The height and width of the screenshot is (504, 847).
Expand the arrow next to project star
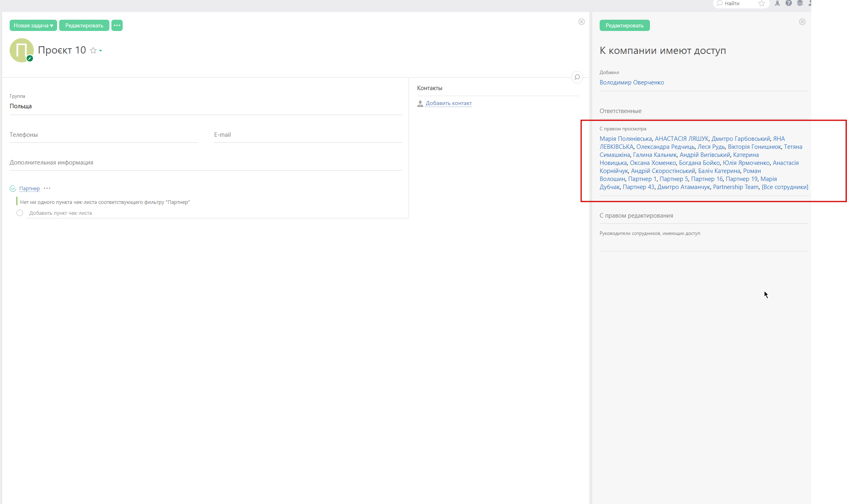(x=101, y=51)
